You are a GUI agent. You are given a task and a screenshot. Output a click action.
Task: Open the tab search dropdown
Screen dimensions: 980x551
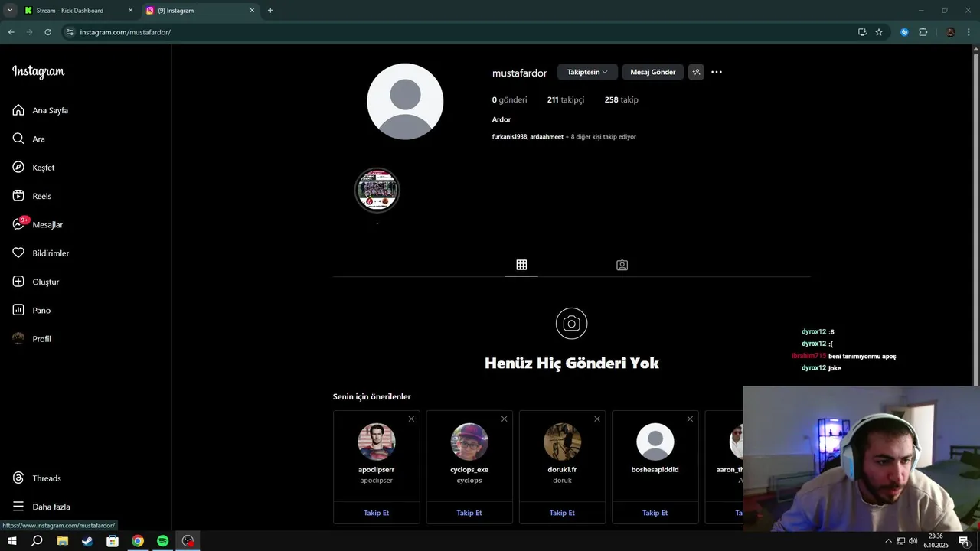pos(10,11)
